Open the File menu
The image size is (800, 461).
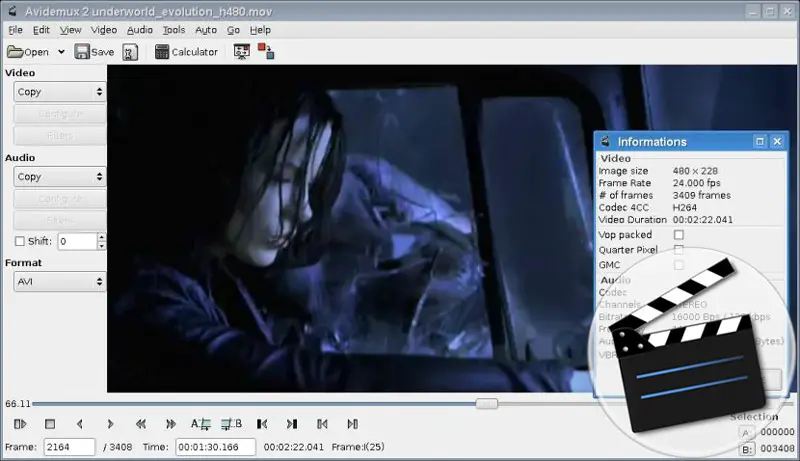click(x=15, y=30)
